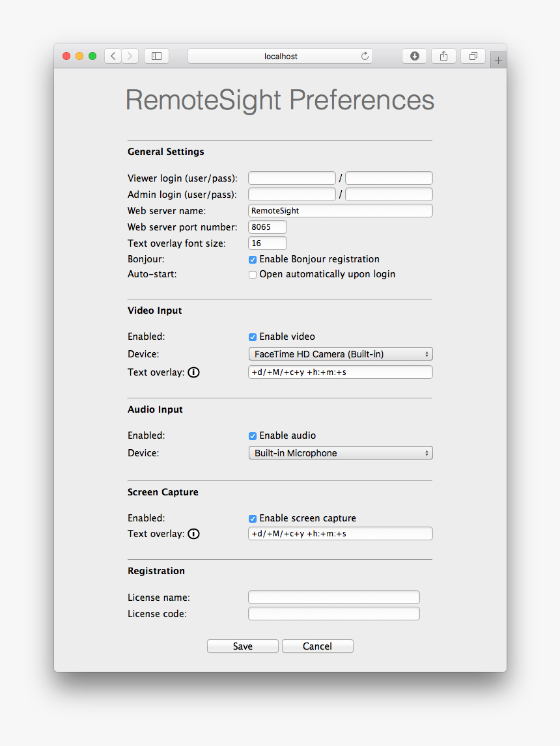The height and width of the screenshot is (746, 560).
Task: Focus the Admin login password field
Action: (389, 195)
